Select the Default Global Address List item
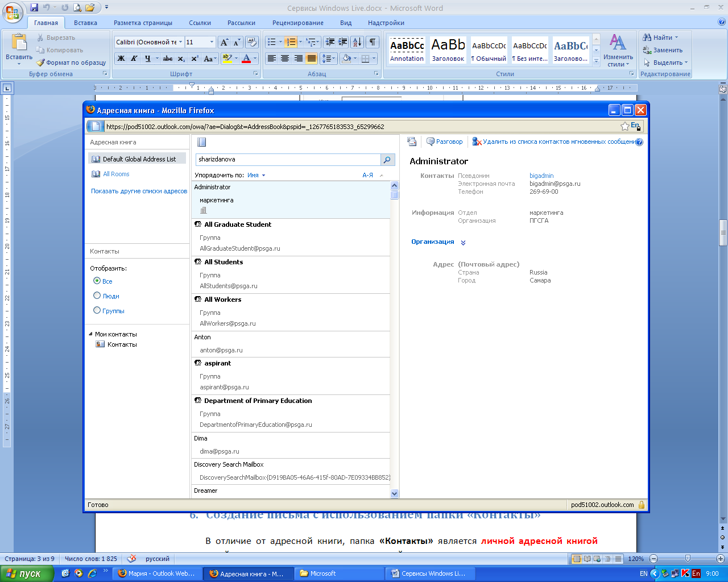The width and height of the screenshot is (728, 582). (137, 159)
